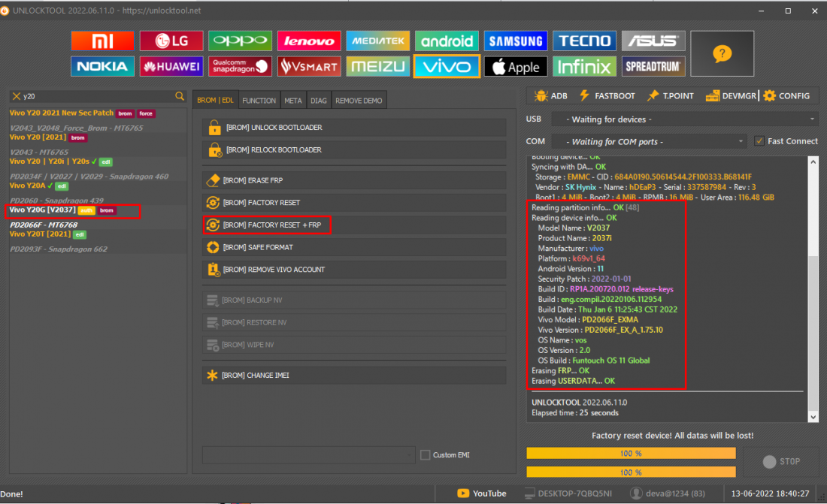Switch to the REMOVE DEMO tab
Image resolution: width=827 pixels, height=504 pixels.
coord(359,100)
